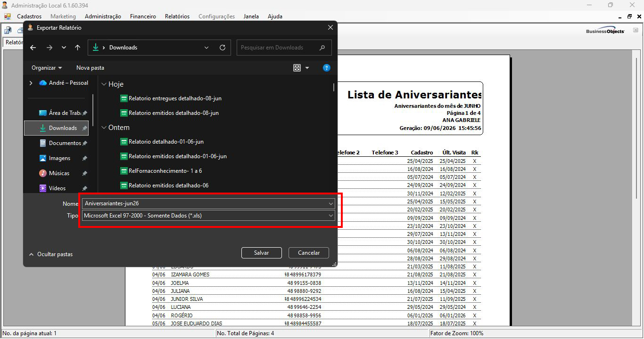Go up one folder level with up arrow

77,48
